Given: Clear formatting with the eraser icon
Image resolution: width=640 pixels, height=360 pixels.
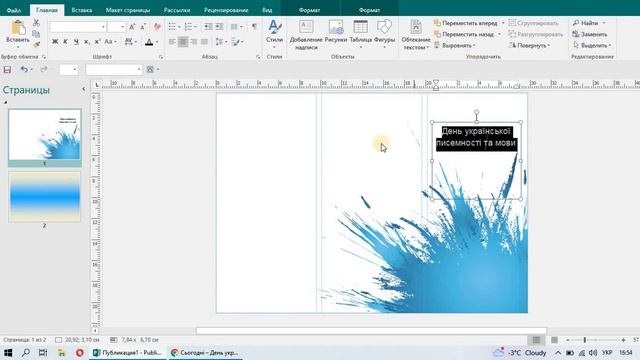Looking at the screenshot, I should click(x=157, y=27).
